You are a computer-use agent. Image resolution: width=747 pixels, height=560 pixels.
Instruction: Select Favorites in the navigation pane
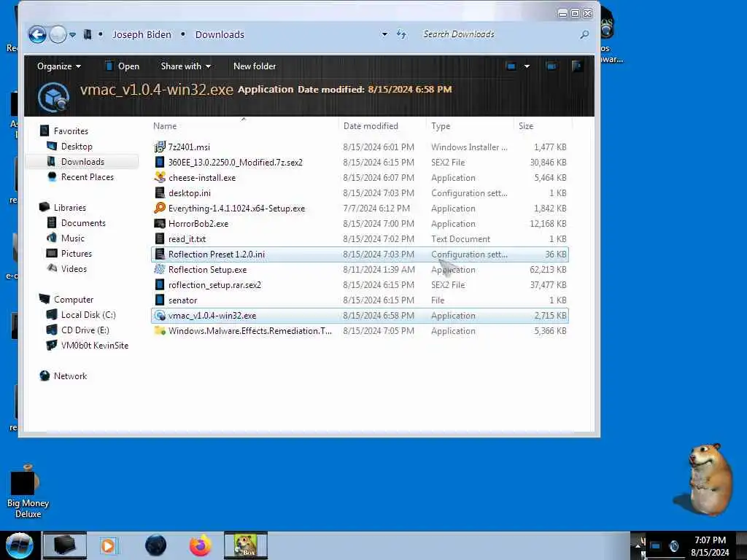[x=71, y=131]
